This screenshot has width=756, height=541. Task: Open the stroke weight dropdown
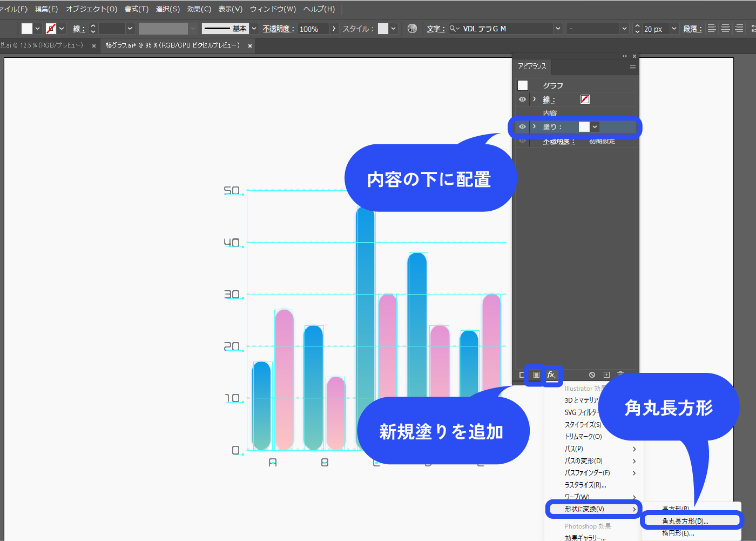click(x=130, y=29)
